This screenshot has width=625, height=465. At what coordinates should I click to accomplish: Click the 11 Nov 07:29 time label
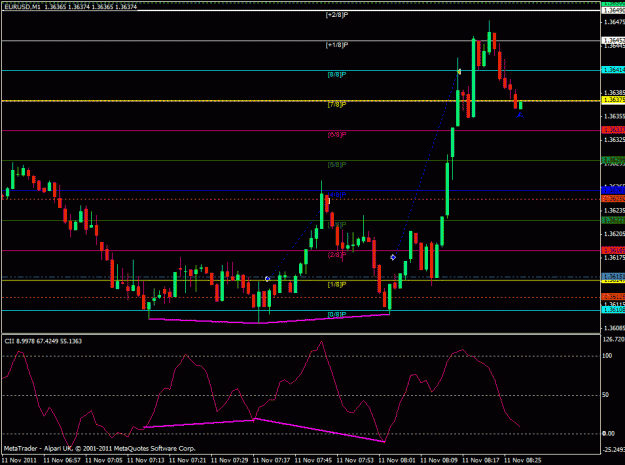229,460
